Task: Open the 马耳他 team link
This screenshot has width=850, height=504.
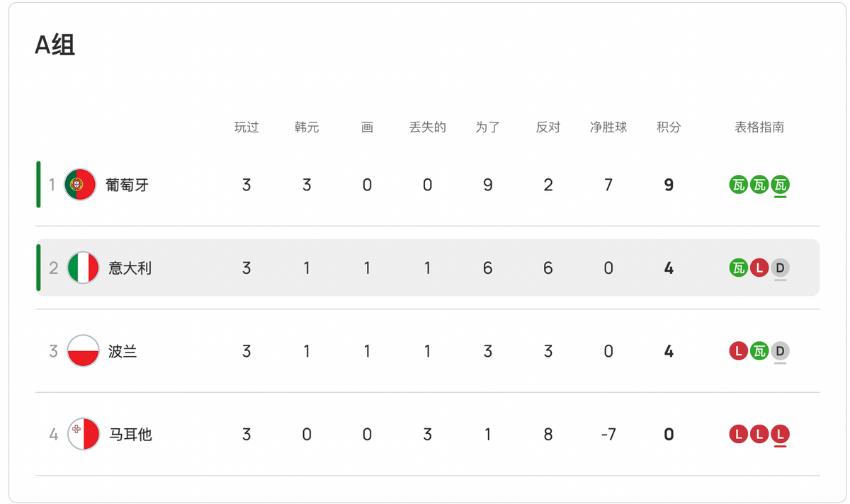Action: click(x=130, y=434)
